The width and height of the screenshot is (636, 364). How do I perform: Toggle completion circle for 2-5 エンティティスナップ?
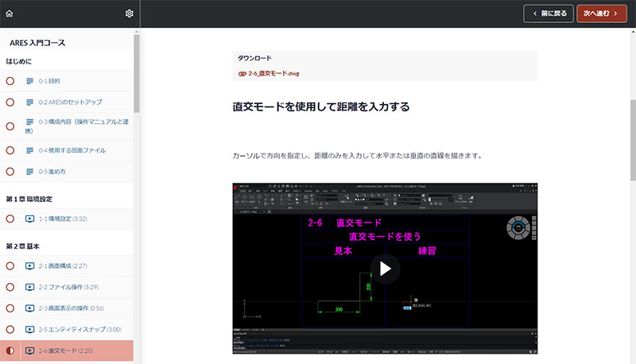(x=10, y=329)
